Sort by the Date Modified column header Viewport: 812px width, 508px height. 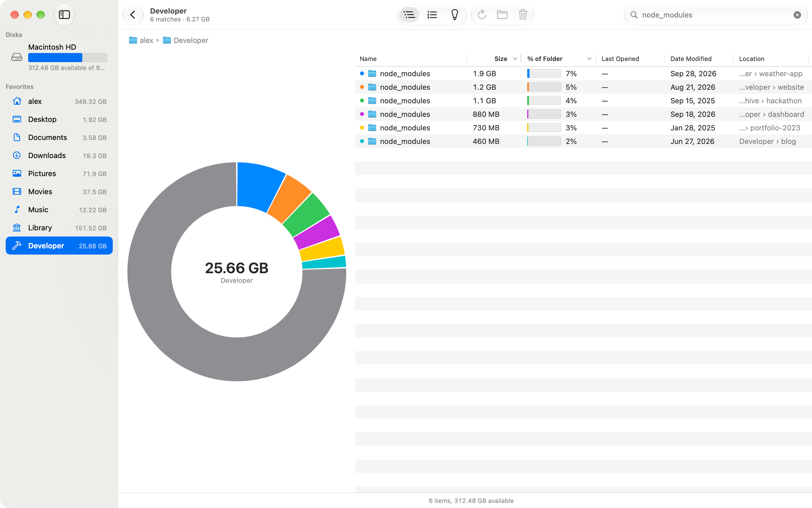click(691, 59)
